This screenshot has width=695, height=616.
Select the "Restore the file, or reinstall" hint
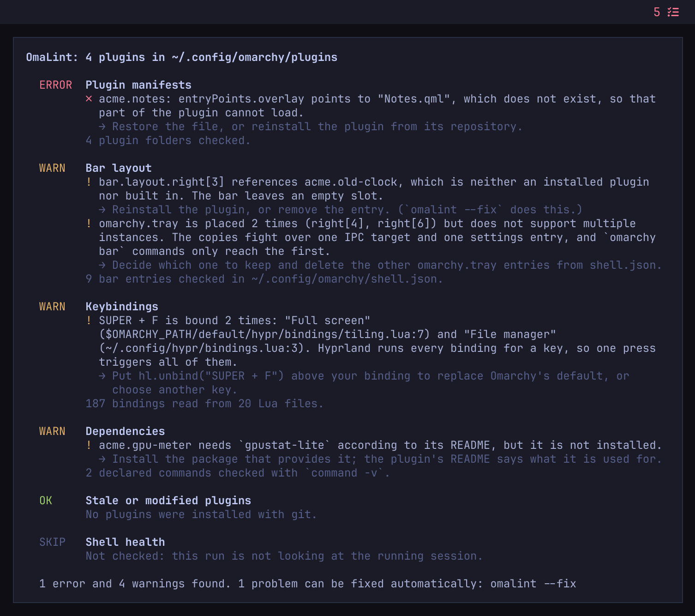coord(311,127)
